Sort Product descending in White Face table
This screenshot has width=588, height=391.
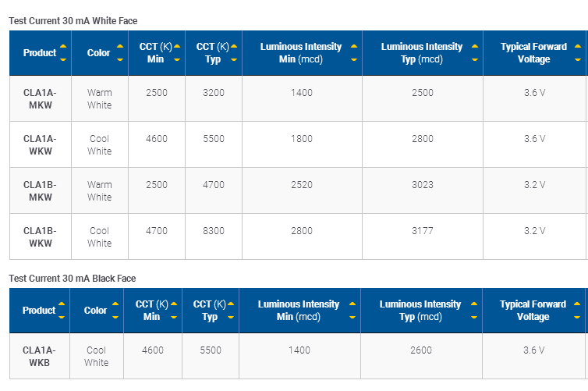click(63, 59)
